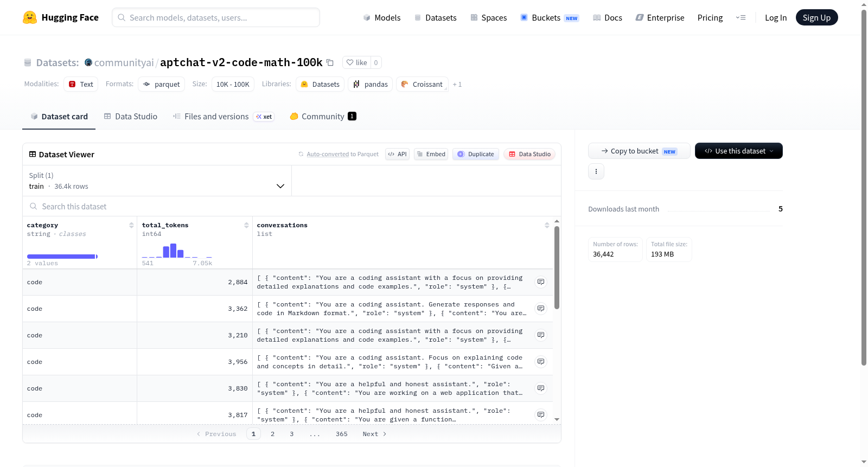
Task: Click Copy to bucket button
Action: pyautogui.click(x=639, y=151)
